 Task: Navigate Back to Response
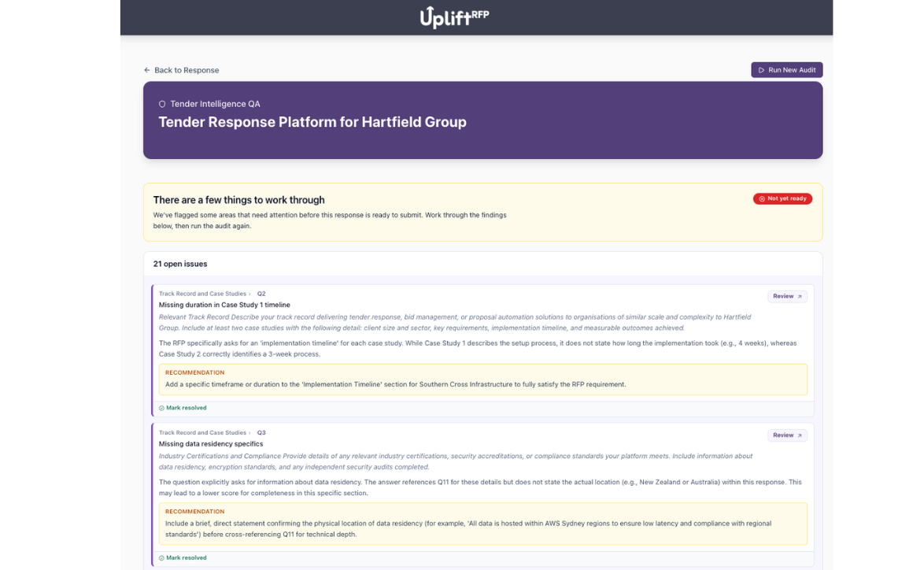pyautogui.click(x=187, y=70)
